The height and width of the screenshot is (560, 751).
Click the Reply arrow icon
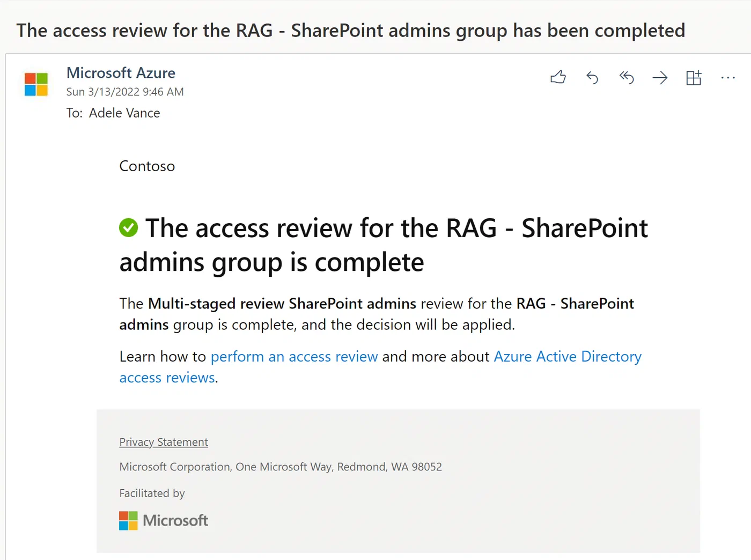pos(592,78)
